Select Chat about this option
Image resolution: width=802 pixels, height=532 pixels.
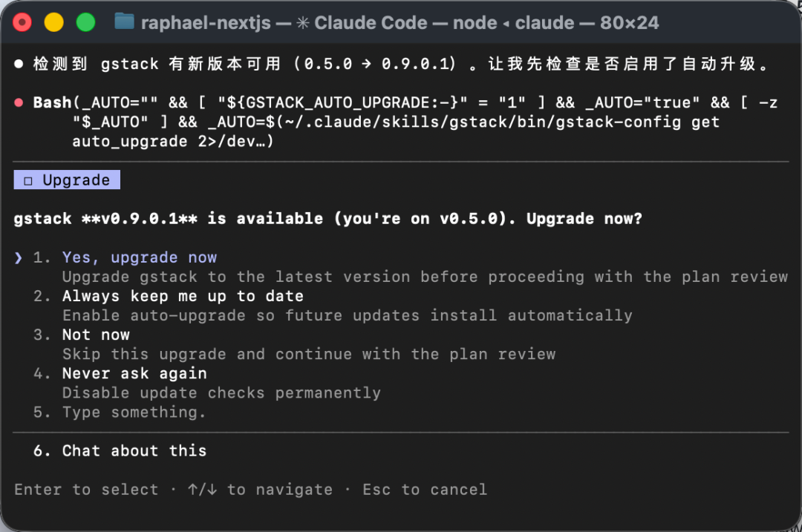[134, 450]
